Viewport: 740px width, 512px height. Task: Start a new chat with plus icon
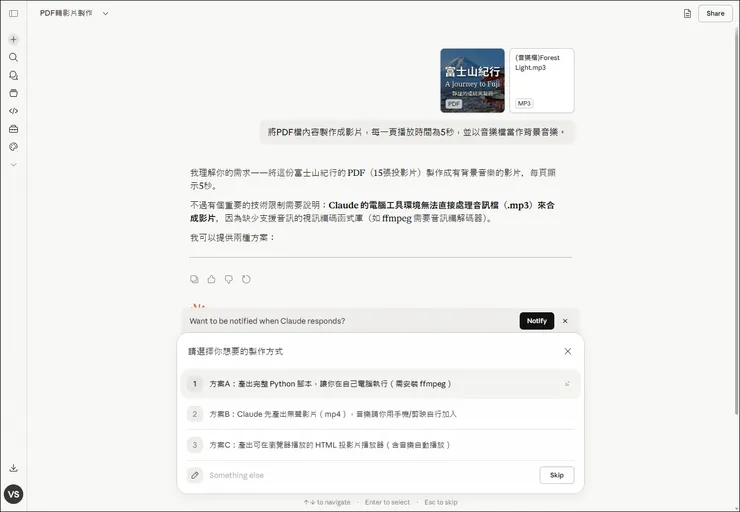tap(14, 40)
